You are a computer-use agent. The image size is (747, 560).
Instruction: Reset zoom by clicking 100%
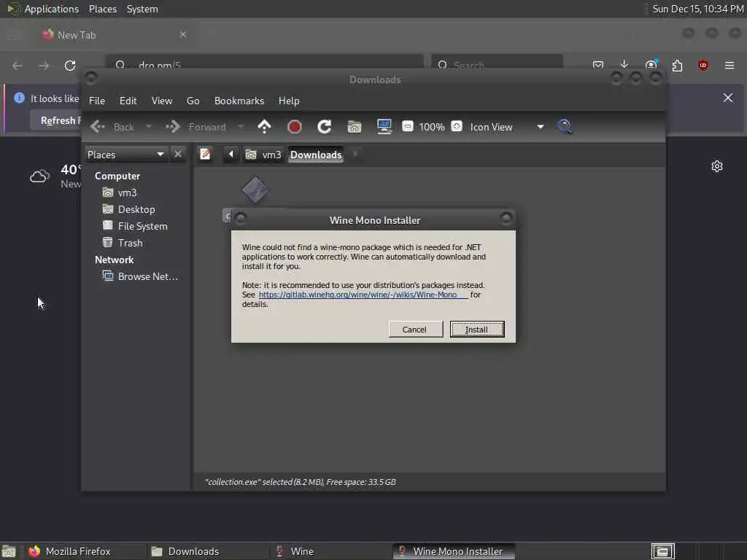pyautogui.click(x=432, y=127)
